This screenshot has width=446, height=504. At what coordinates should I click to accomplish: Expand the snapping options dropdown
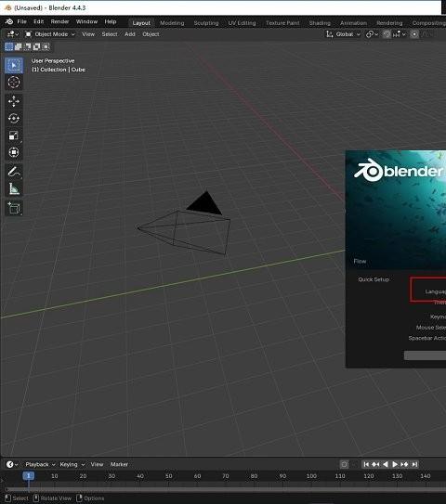(400, 34)
